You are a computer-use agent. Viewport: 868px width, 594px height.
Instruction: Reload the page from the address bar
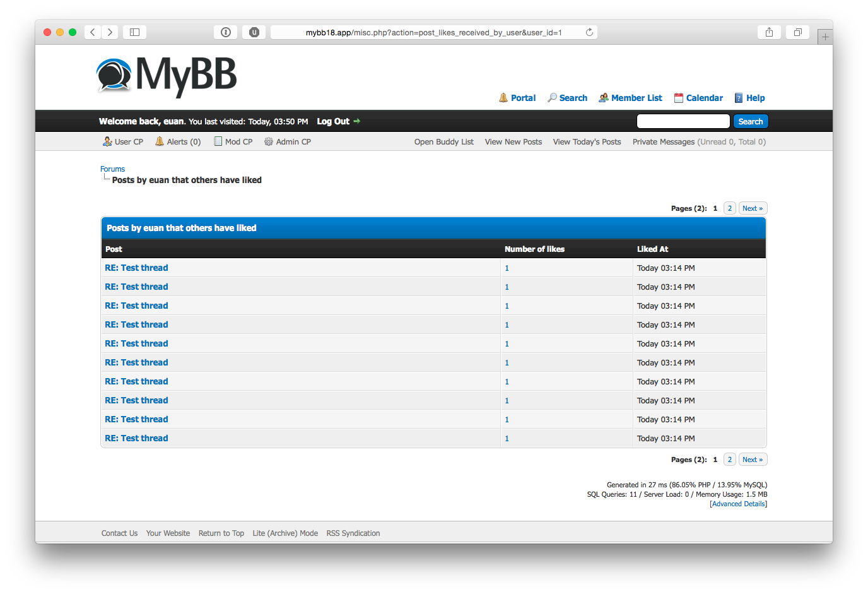point(589,32)
